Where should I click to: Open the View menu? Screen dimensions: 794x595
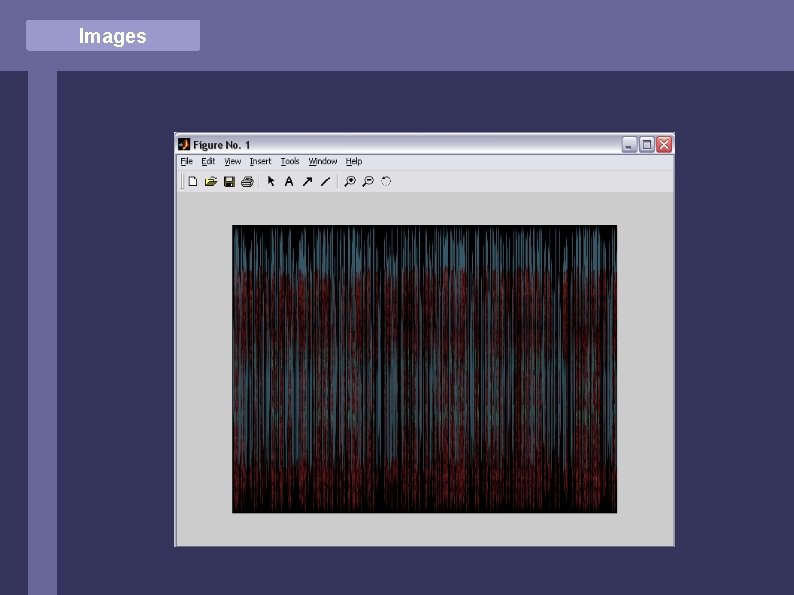point(232,161)
